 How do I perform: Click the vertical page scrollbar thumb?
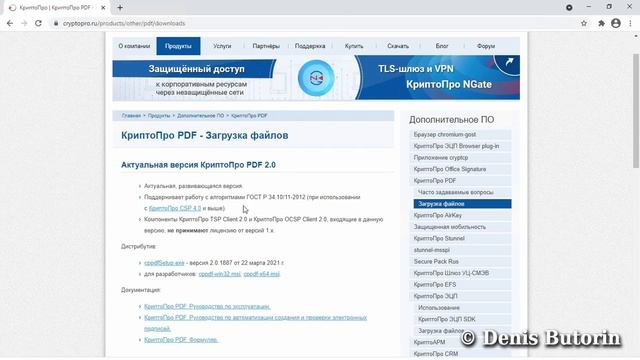pyautogui.click(x=636, y=110)
